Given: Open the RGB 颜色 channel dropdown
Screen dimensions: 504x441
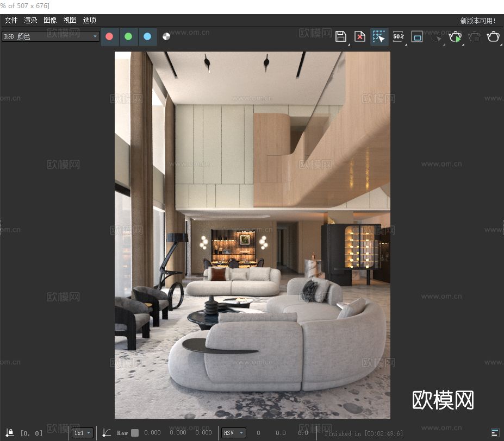Looking at the screenshot, I should coord(94,36).
